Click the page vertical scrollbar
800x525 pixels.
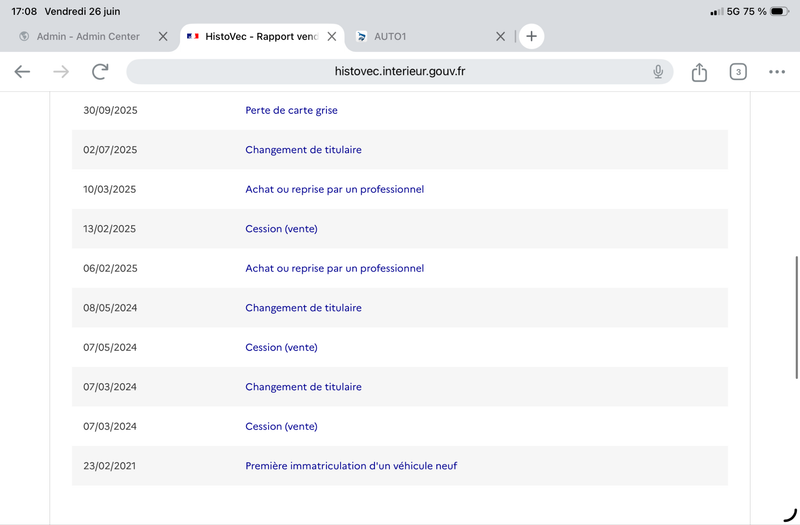(796, 317)
